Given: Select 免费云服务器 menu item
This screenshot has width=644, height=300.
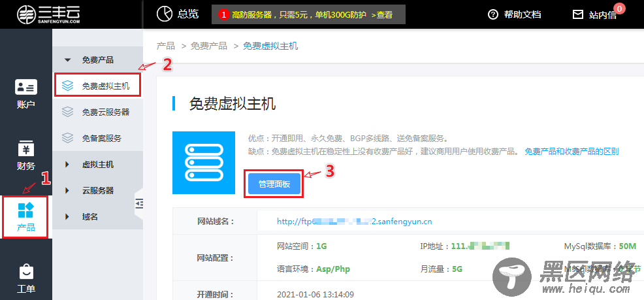Looking at the screenshot, I should click(98, 112).
